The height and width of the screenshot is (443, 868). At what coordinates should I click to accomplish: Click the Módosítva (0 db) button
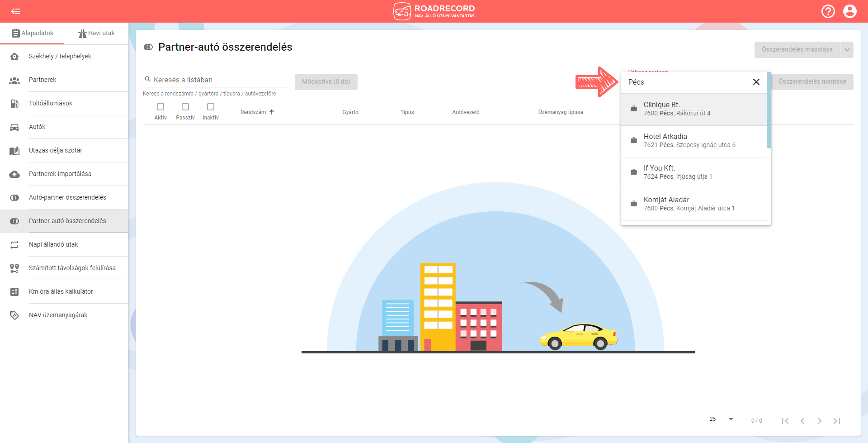[x=326, y=82]
